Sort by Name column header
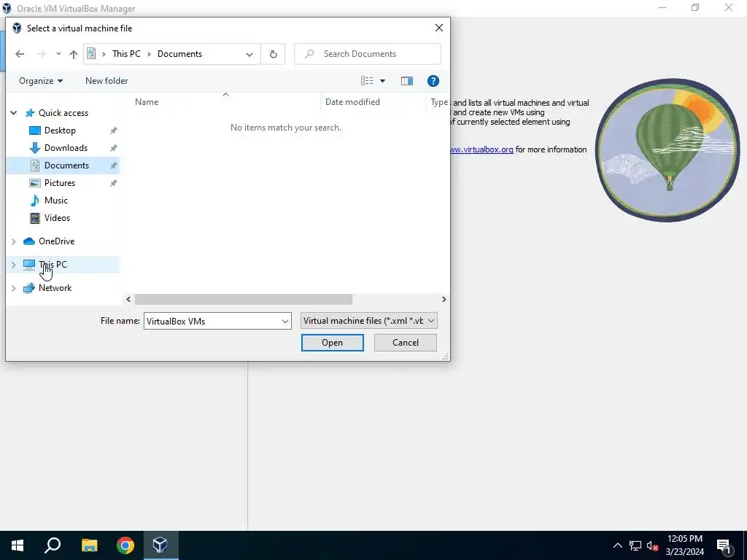747x560 pixels. [x=147, y=102]
